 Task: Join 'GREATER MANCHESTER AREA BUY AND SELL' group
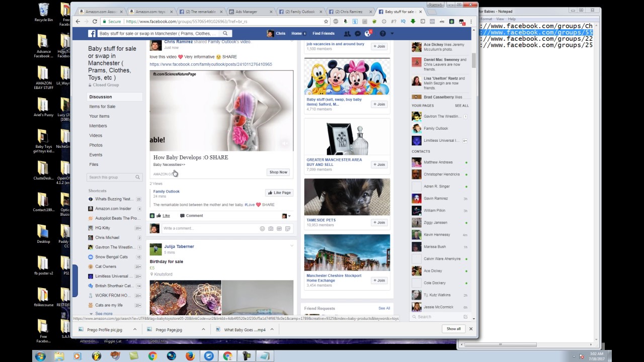tap(379, 164)
